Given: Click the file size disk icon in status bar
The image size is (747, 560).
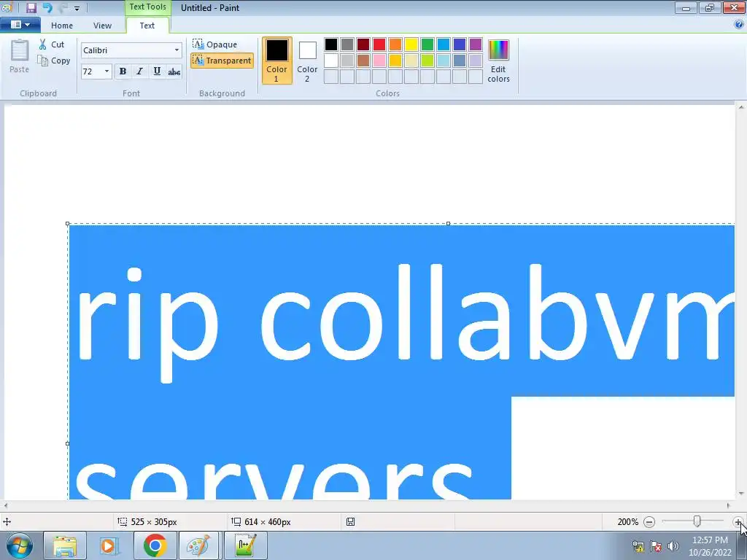Looking at the screenshot, I should (351, 522).
